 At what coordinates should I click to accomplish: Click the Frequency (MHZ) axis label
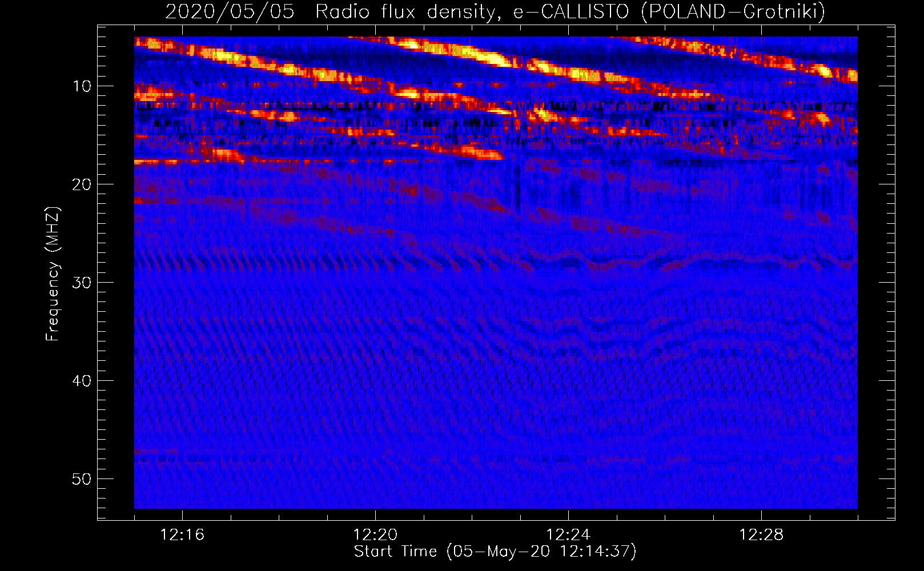53,274
